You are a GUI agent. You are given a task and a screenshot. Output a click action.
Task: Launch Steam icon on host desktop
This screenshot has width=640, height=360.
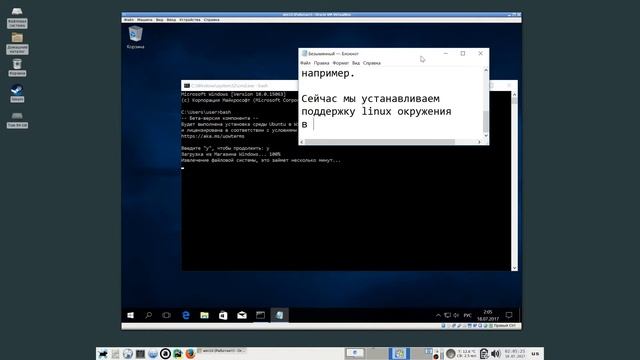(17, 93)
